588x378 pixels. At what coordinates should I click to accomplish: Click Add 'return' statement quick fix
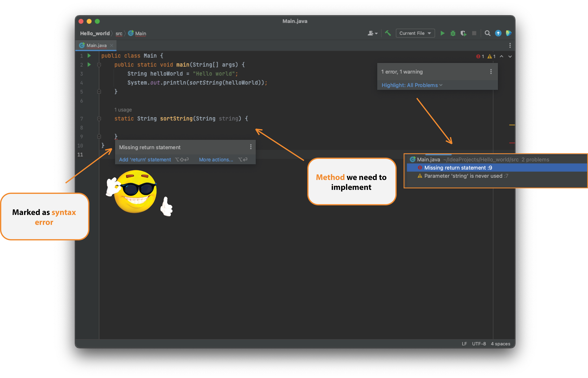pyautogui.click(x=145, y=160)
